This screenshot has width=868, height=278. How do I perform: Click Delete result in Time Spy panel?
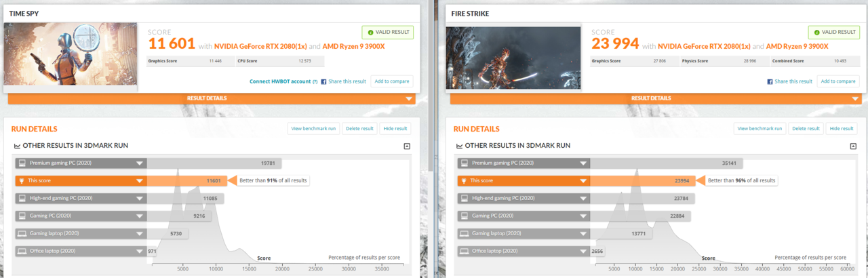[x=359, y=128]
